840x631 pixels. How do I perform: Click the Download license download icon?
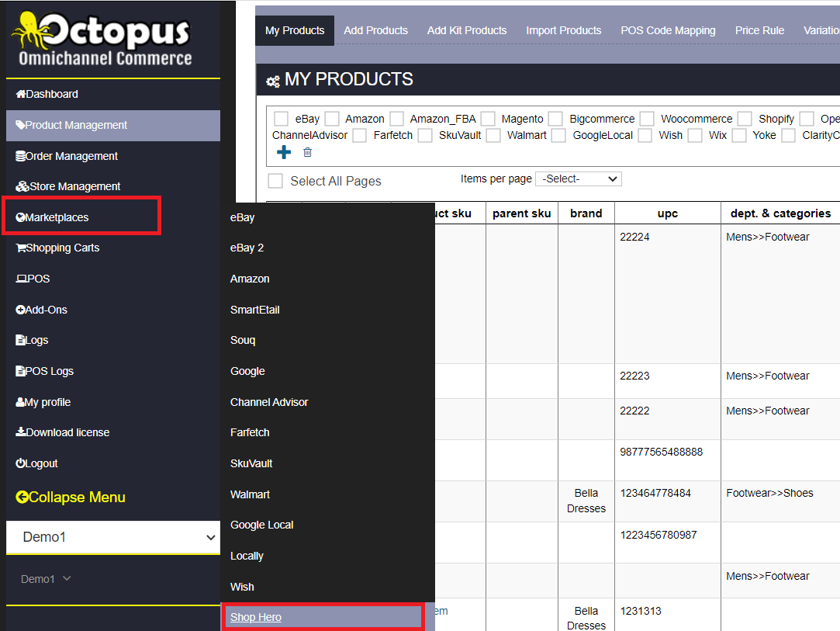[x=21, y=432]
